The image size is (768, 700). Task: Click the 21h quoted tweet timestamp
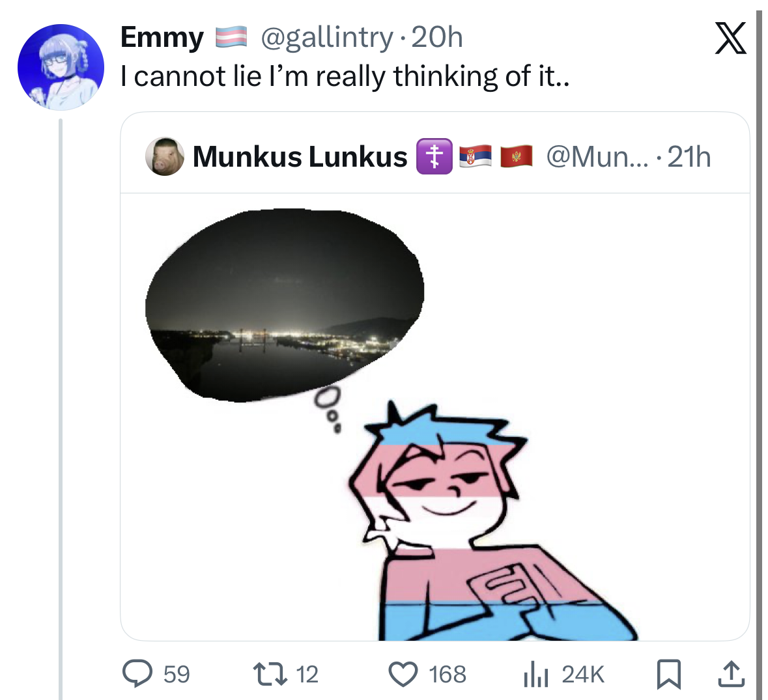[x=689, y=157]
